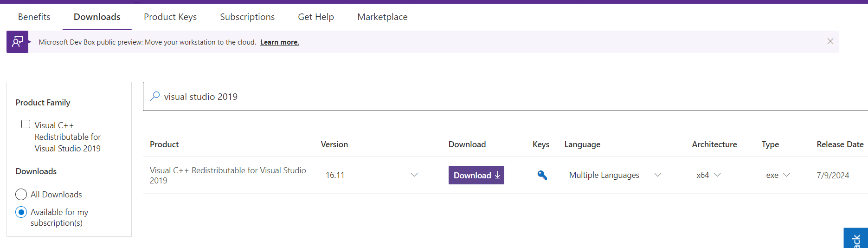868x248 pixels.
Task: Click the Type column header
Action: (770, 144)
